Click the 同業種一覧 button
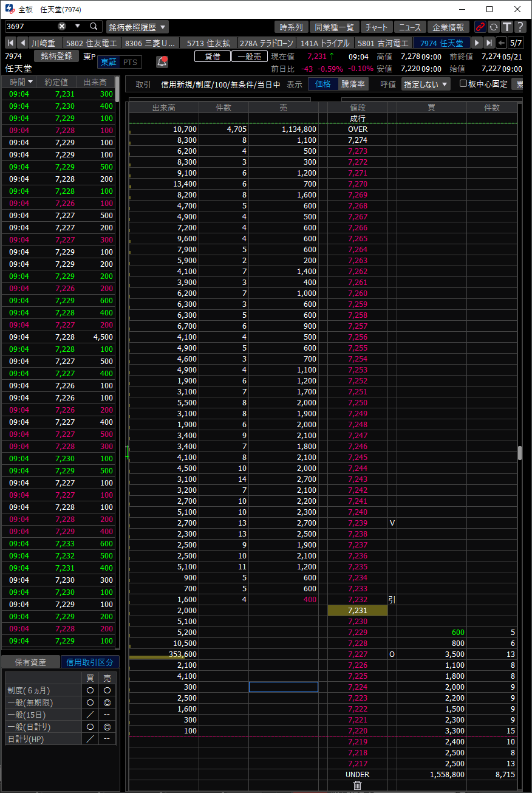 (x=335, y=27)
